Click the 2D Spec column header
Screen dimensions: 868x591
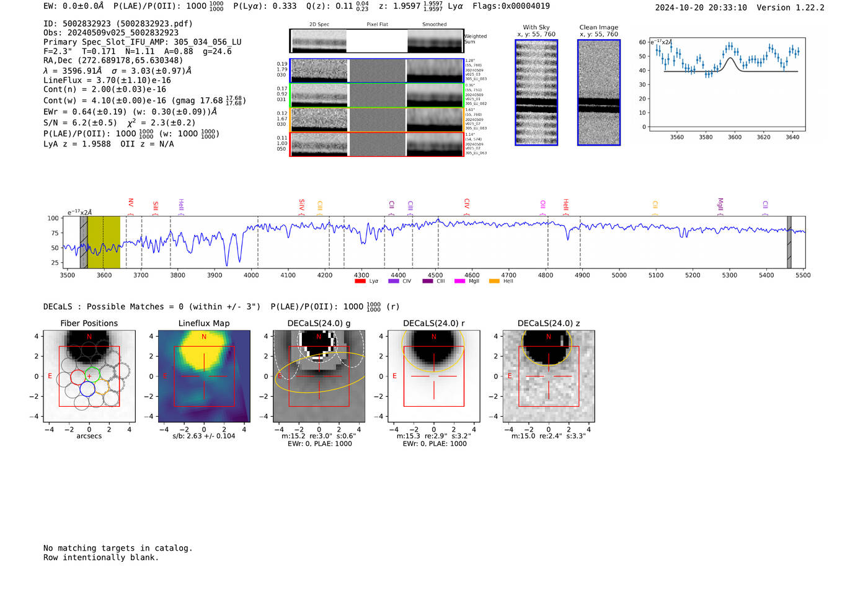coord(319,24)
